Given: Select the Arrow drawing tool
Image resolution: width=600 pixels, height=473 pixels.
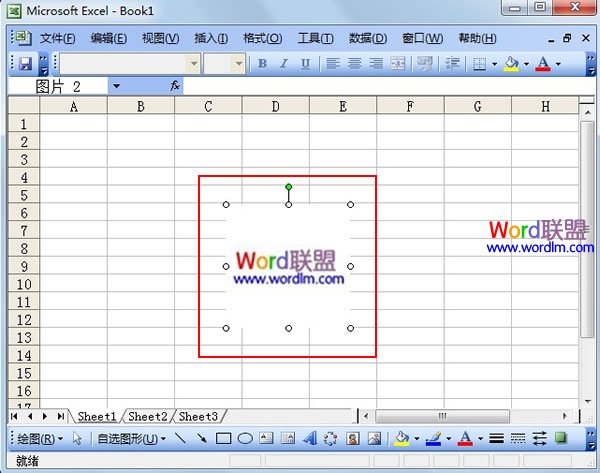Looking at the screenshot, I should [202, 439].
